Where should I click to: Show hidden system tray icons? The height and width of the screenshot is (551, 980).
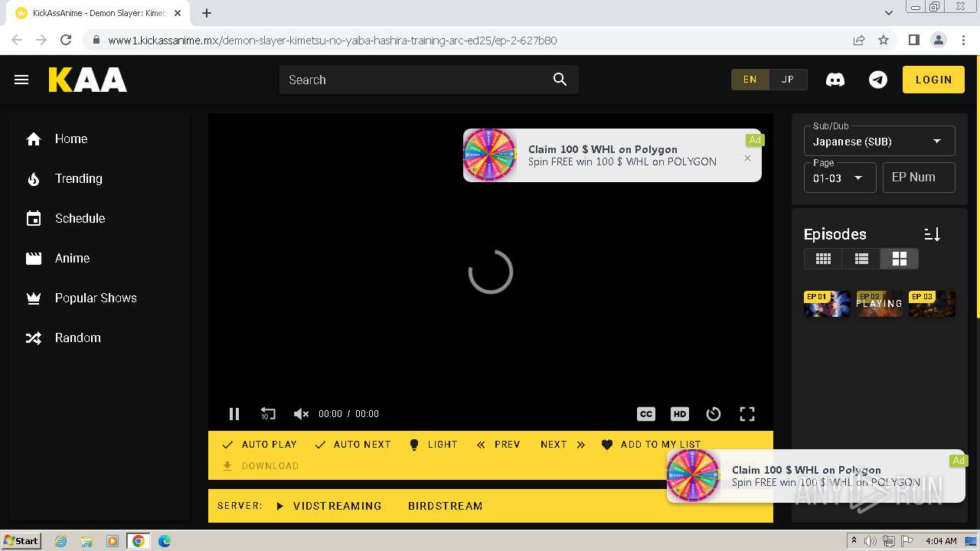[x=854, y=541]
